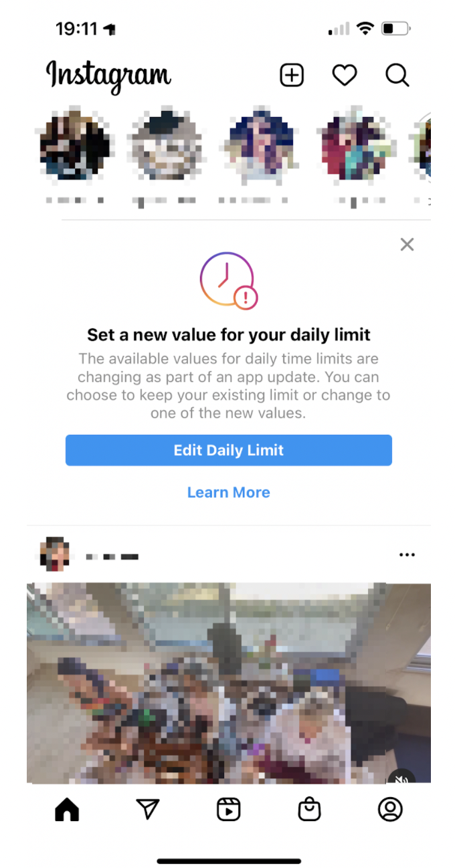
Task: Dismiss the daily limit notice
Action: click(x=407, y=245)
